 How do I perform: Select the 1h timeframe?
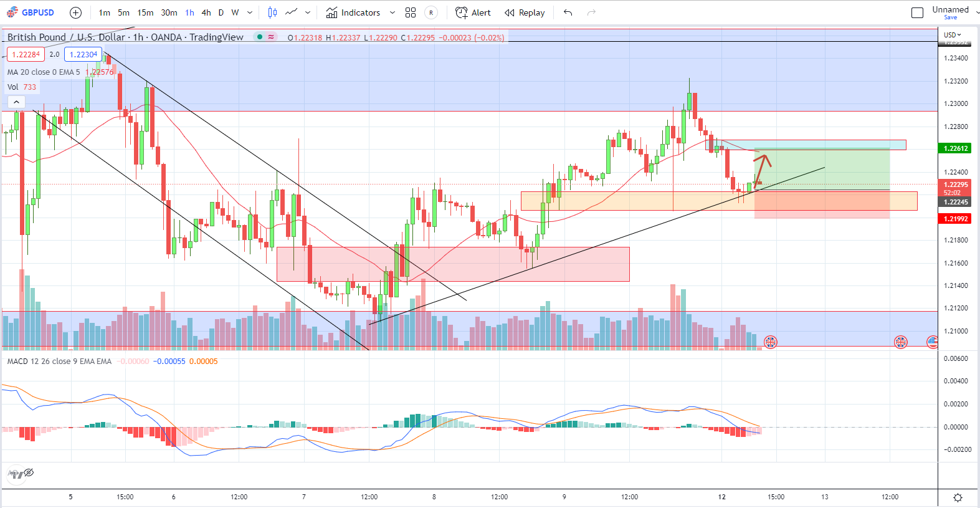189,12
